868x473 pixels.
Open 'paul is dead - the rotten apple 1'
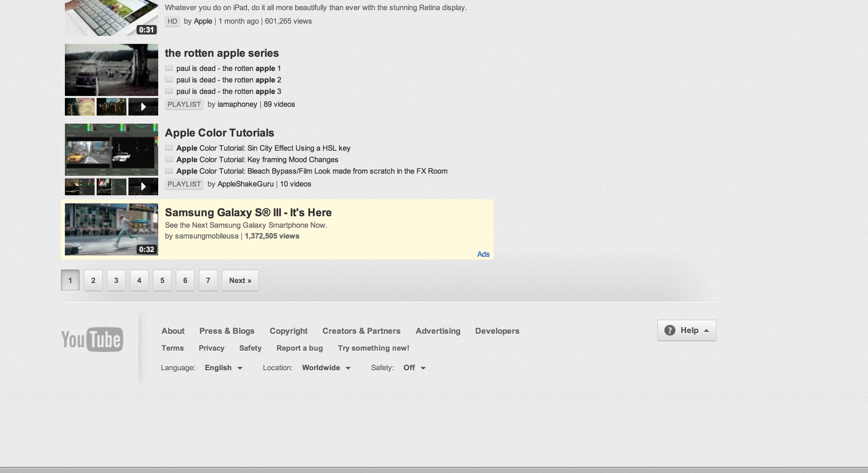click(x=228, y=68)
